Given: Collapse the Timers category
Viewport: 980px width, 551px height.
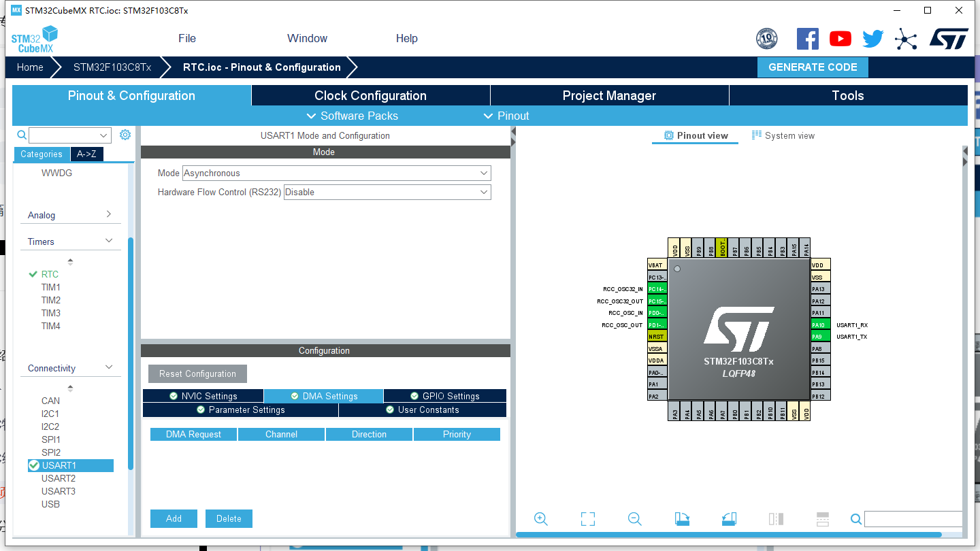Looking at the screenshot, I should pos(107,239).
